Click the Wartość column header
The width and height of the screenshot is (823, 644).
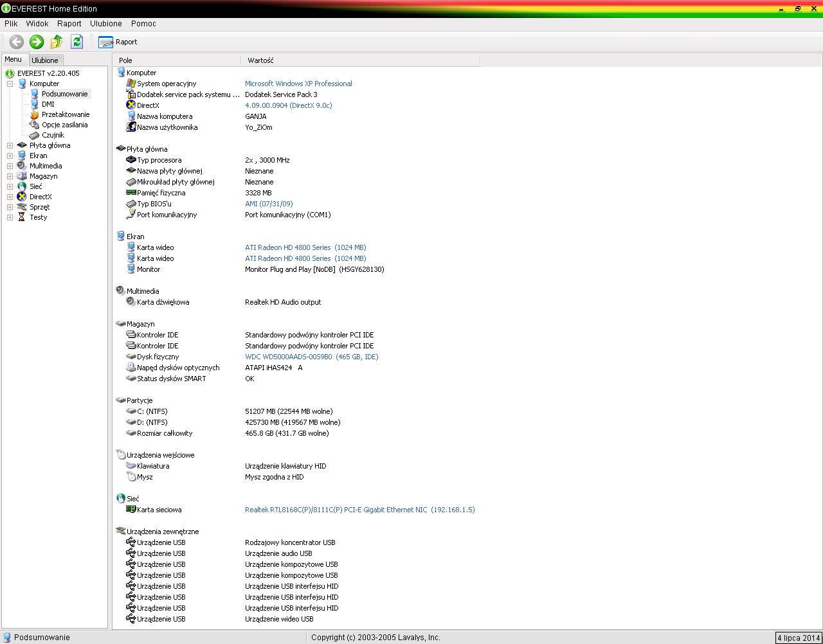(x=361, y=60)
